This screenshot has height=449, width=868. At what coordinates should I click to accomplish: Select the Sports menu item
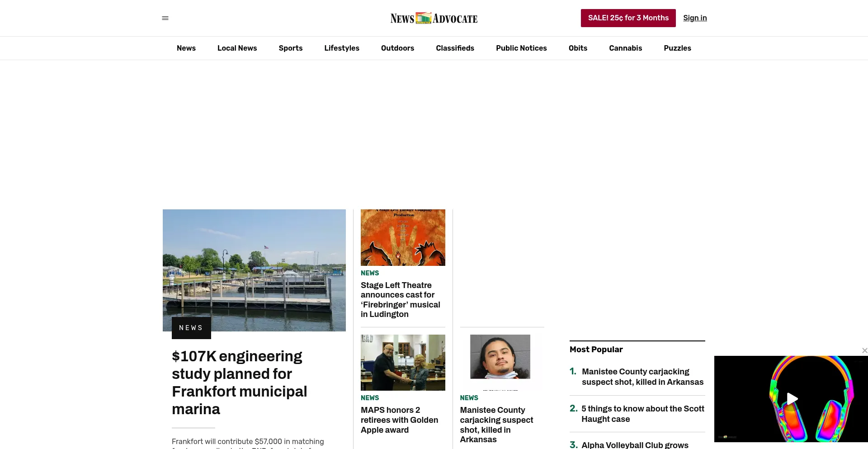pyautogui.click(x=290, y=48)
